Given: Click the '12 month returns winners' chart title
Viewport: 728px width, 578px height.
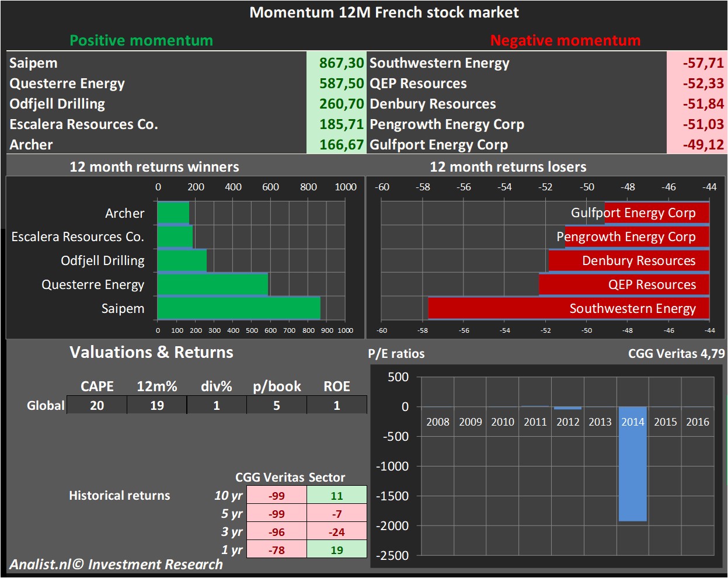Looking at the screenshot, I should point(154,167).
